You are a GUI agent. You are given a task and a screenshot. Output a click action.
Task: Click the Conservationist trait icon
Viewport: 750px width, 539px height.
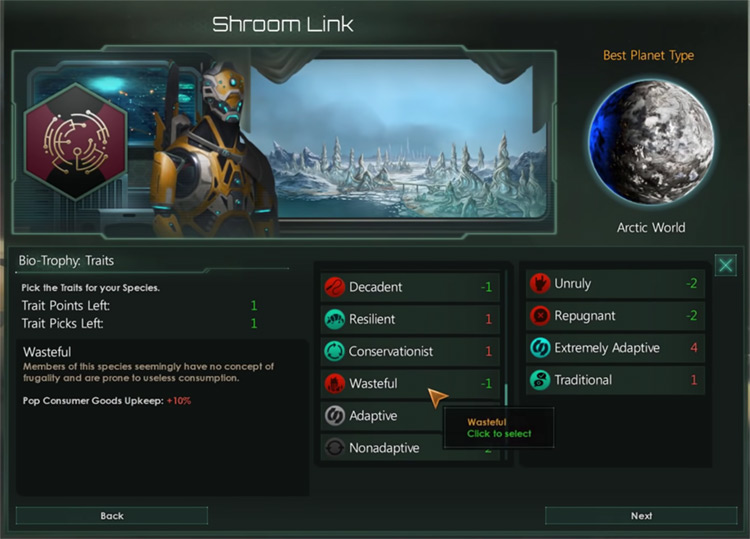click(x=334, y=351)
